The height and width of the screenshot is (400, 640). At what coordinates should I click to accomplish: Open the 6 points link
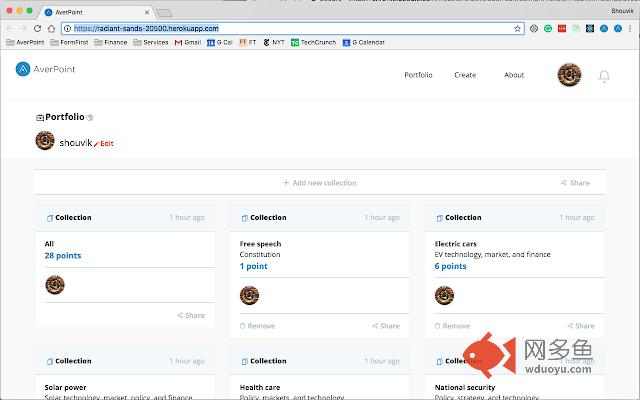450,267
